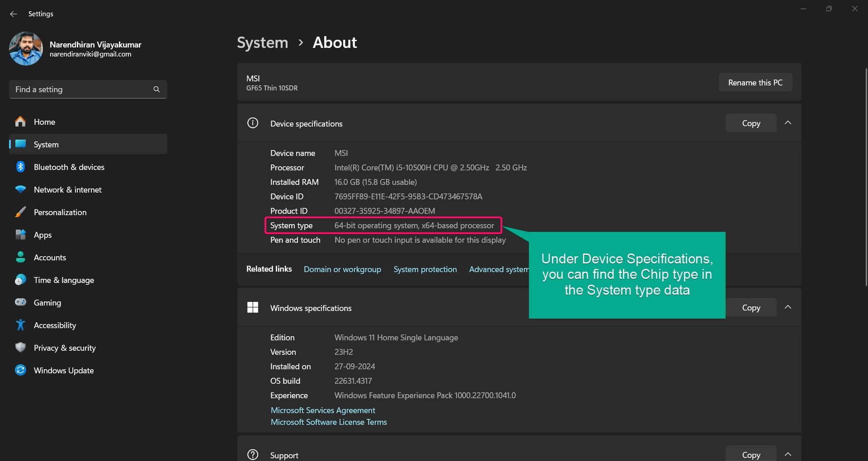Click the Device specifications info icon
Screen dimensions: 868x461
(253, 123)
